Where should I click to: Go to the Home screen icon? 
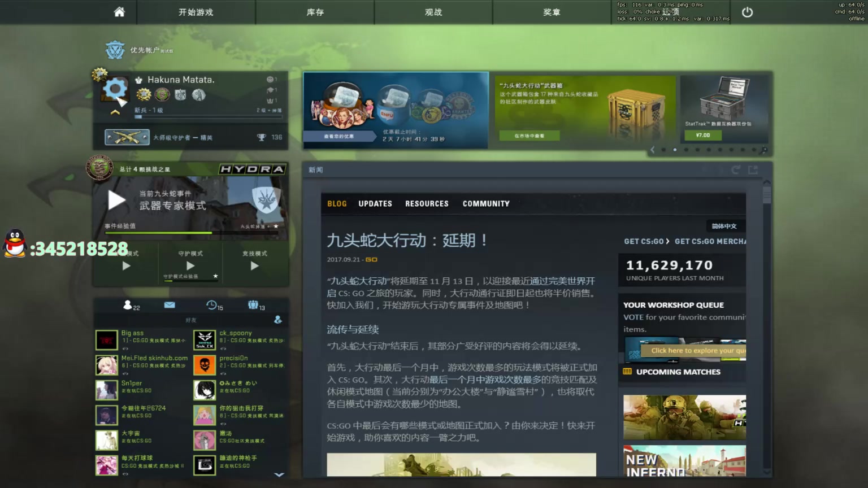pos(119,12)
